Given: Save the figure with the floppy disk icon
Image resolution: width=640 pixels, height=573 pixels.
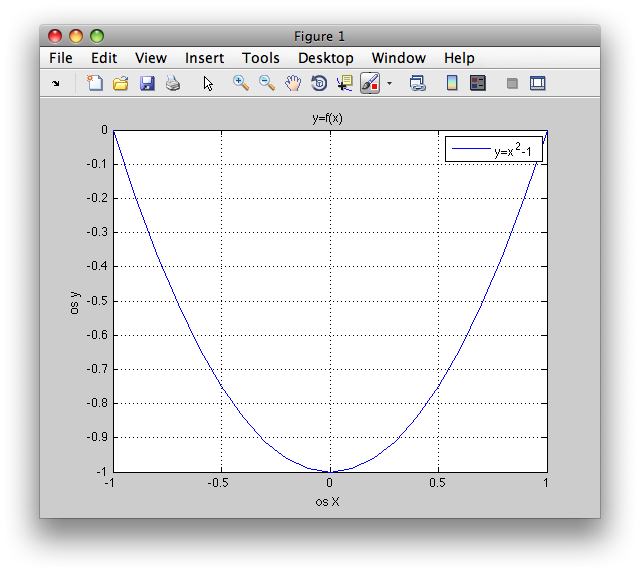Looking at the screenshot, I should [x=147, y=83].
